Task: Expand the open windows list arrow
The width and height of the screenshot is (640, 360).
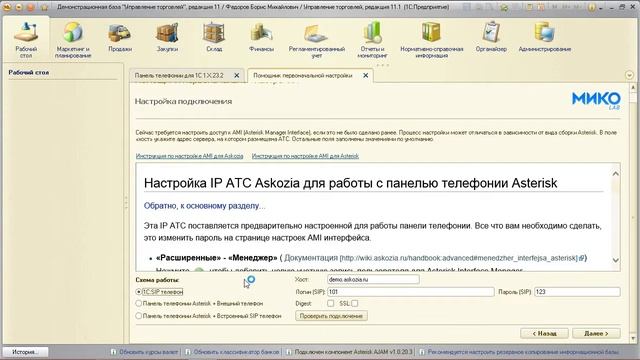Action: point(629,75)
